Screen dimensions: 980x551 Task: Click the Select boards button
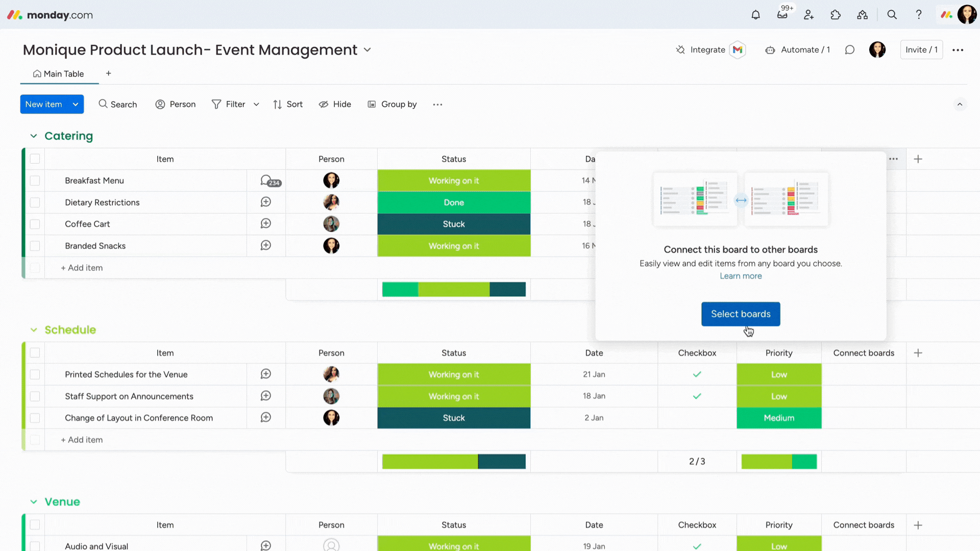tap(741, 314)
